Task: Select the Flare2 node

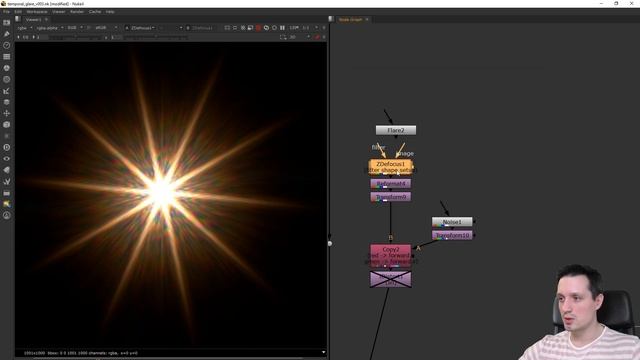Action: (396, 130)
